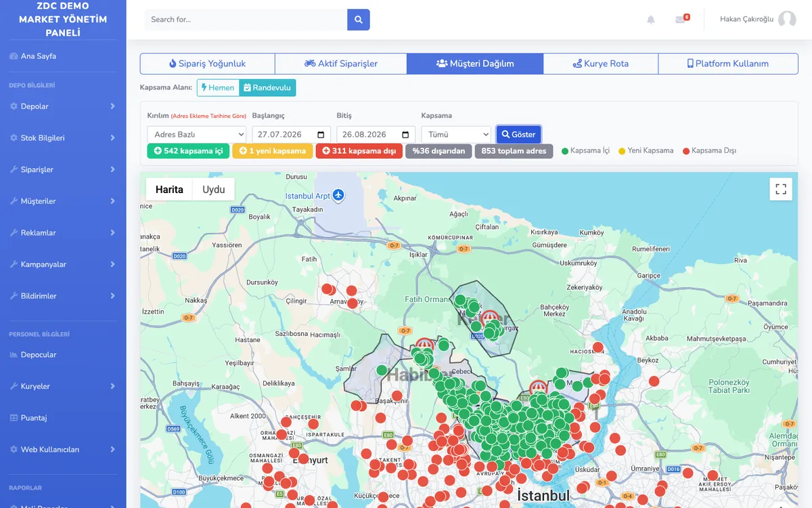Click the Hakan Çakıroğlu username
The image size is (812, 508).
(x=746, y=20)
